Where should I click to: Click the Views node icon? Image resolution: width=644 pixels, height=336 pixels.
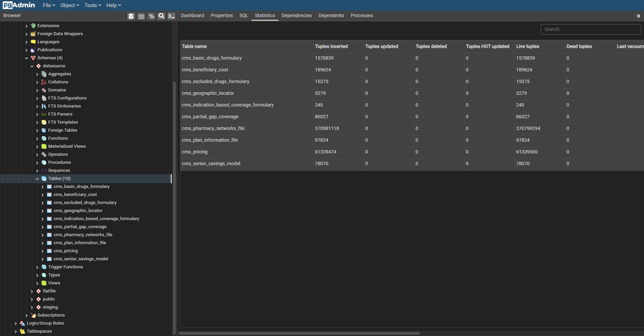(x=44, y=283)
